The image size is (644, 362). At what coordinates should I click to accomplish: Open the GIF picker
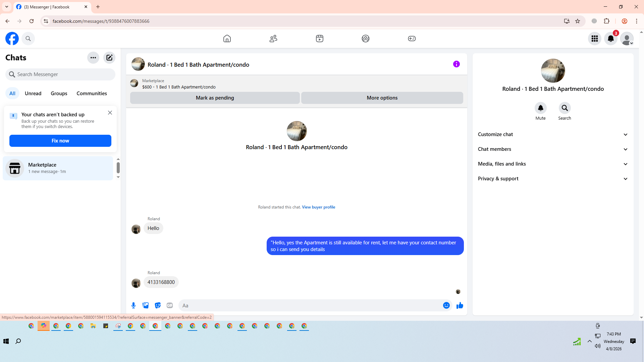point(170,305)
